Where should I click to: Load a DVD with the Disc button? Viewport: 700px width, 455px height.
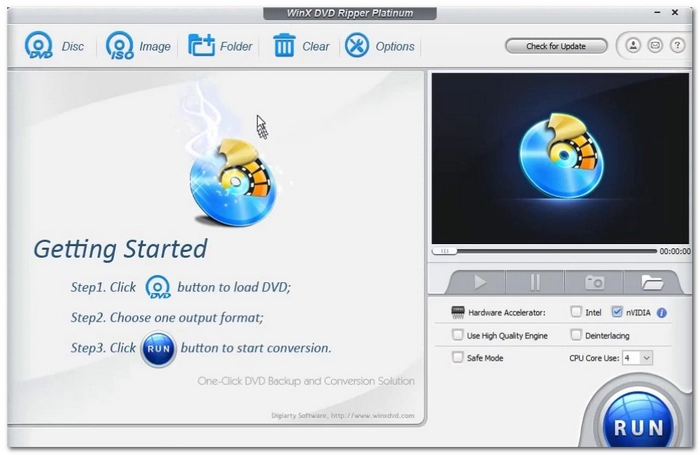click(x=54, y=46)
